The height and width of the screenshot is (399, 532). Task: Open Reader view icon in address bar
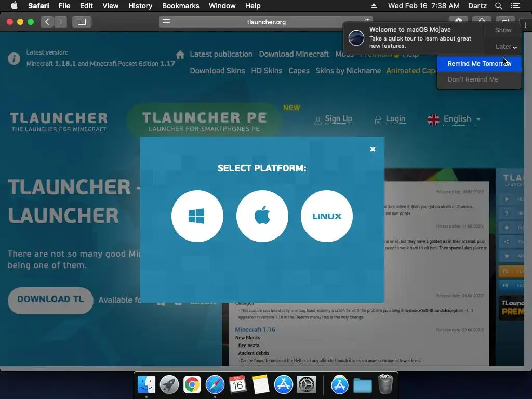[x=166, y=22]
